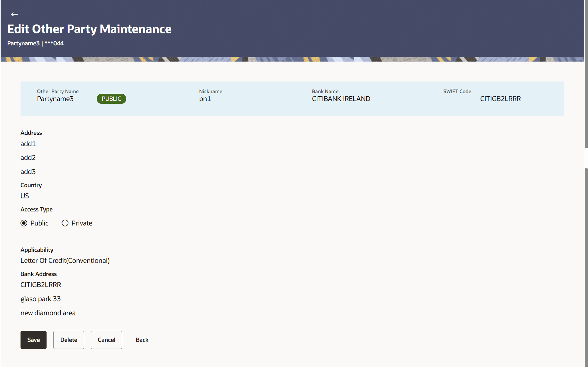Click the Edit Other Party Maintenance title
This screenshot has width=588, height=367.
[x=89, y=29]
